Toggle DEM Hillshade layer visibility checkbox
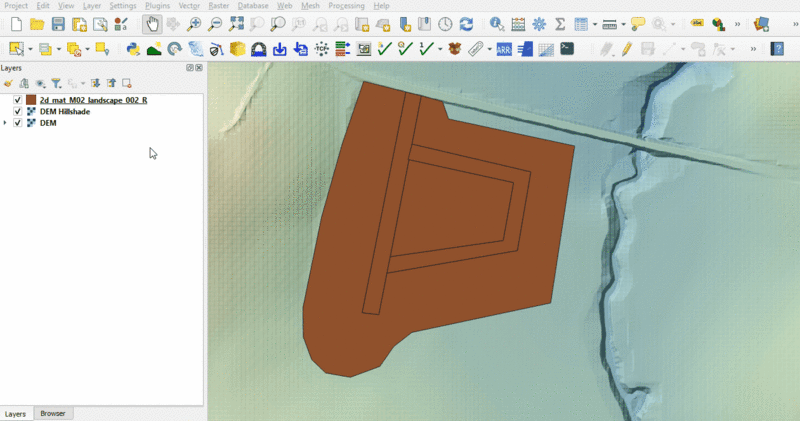This screenshot has width=800, height=421. click(x=18, y=112)
